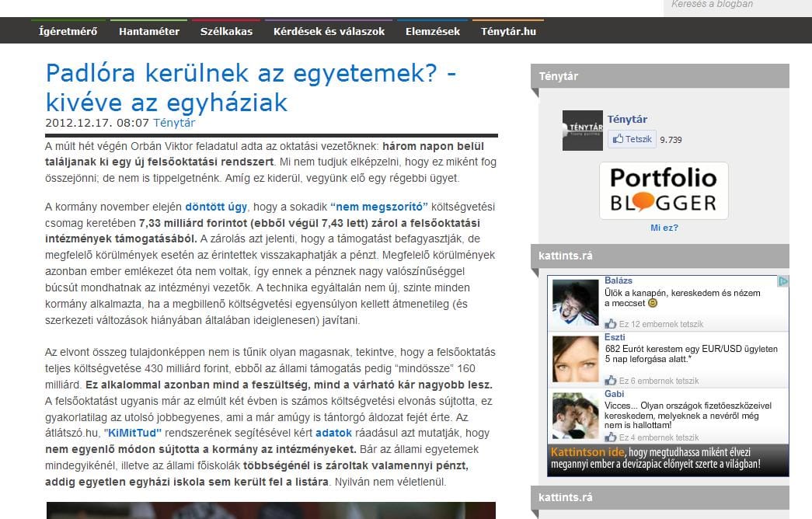The height and width of the screenshot is (519, 812).
Task: Follow the 'adatok' link
Action: point(333,433)
